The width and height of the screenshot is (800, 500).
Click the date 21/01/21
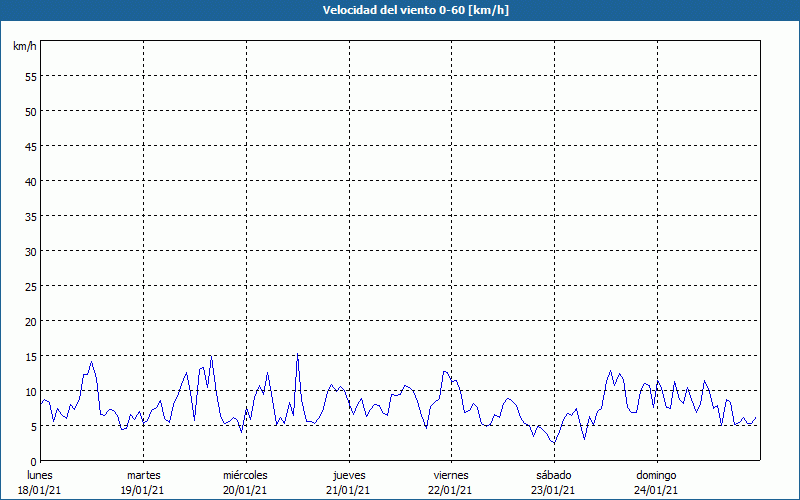[x=348, y=490]
